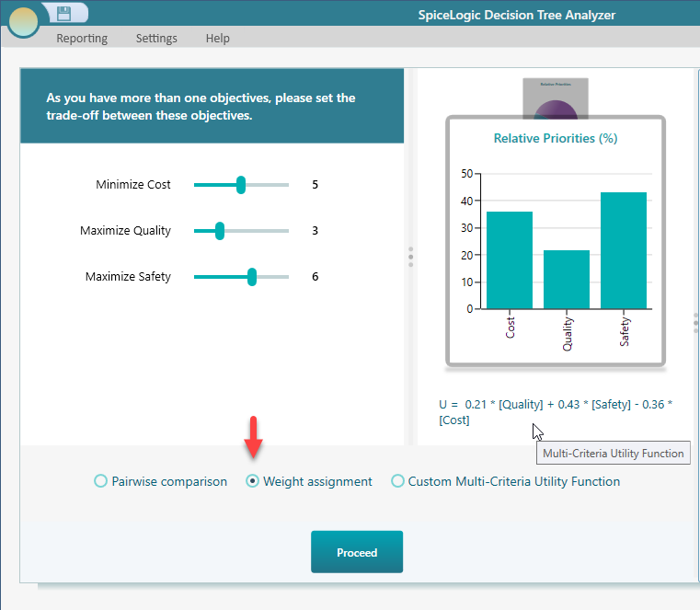Click the Quality bar in the chart
Screen dimensions: 700x610
(x=567, y=280)
